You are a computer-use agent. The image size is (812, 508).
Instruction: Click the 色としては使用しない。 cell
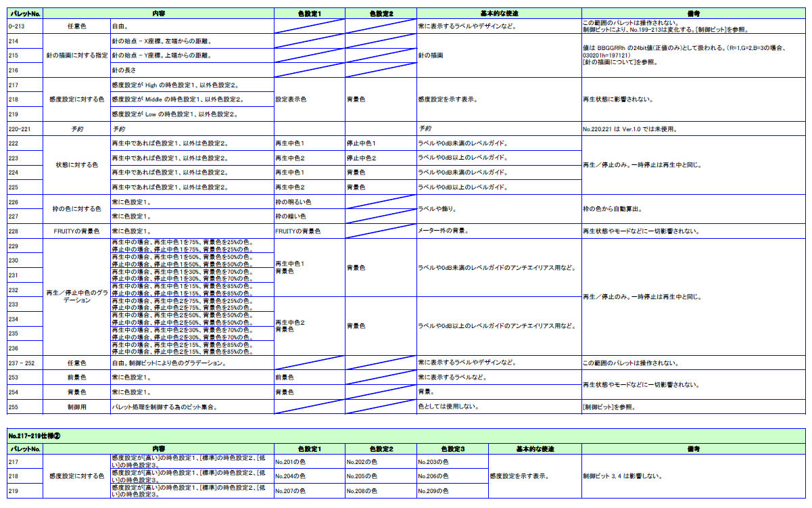click(498, 407)
